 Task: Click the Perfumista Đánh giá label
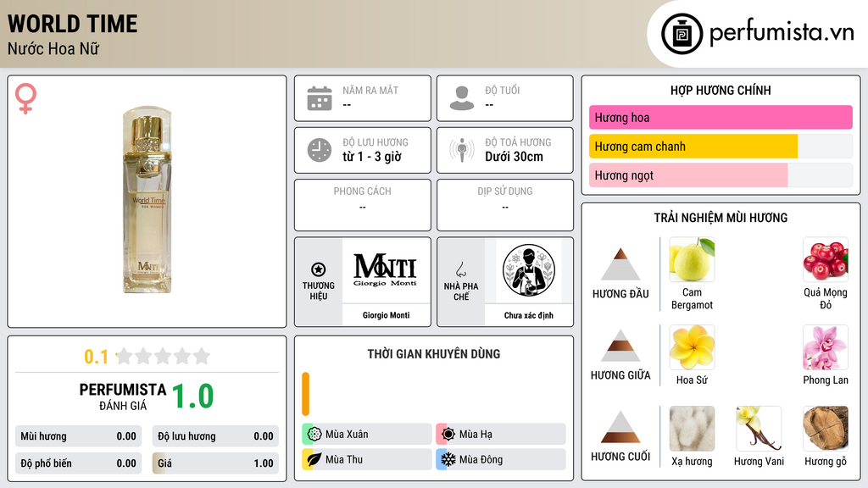coord(123,396)
